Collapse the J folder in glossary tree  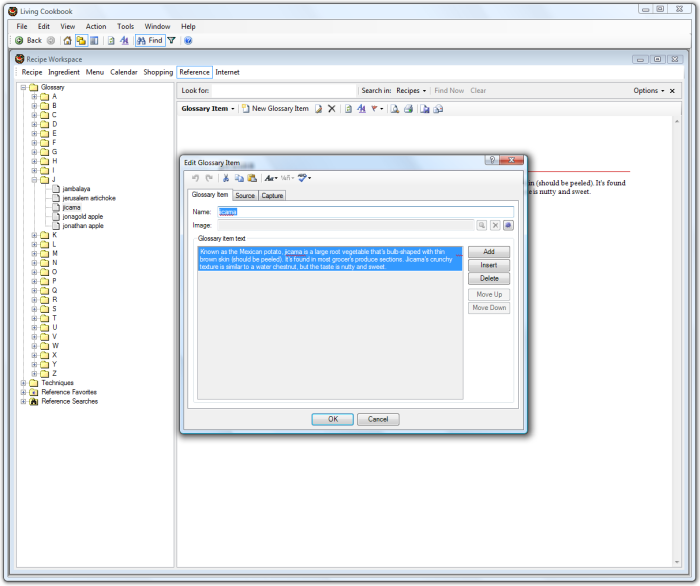(34, 180)
